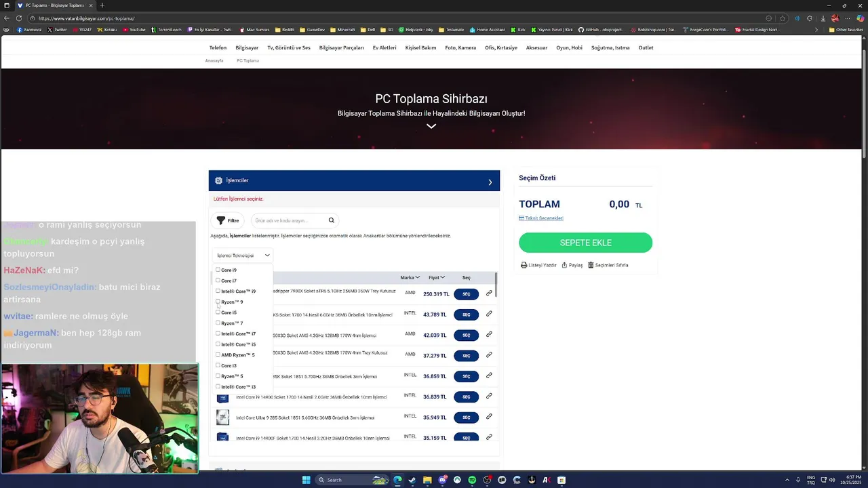868x488 pixels.
Task: Check the Intel® Core™ i3 checkbox
Action: click(x=218, y=386)
